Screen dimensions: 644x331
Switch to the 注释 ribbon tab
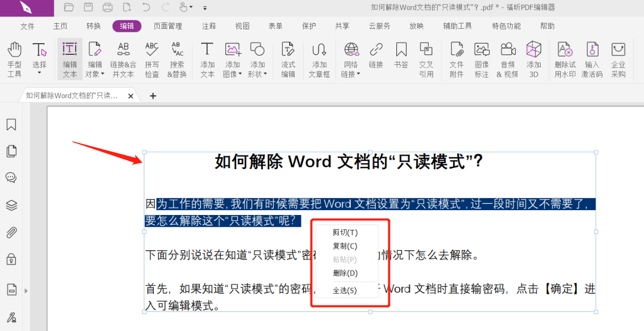[x=208, y=26]
